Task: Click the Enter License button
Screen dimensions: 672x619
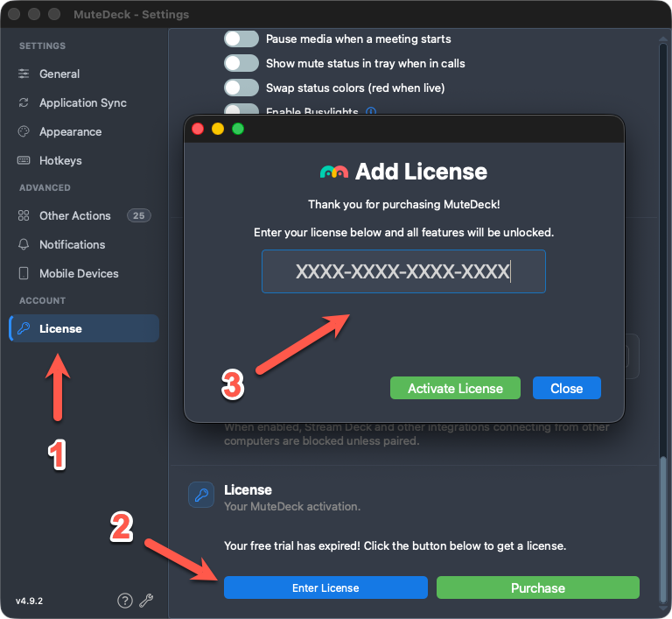Action: pos(325,587)
